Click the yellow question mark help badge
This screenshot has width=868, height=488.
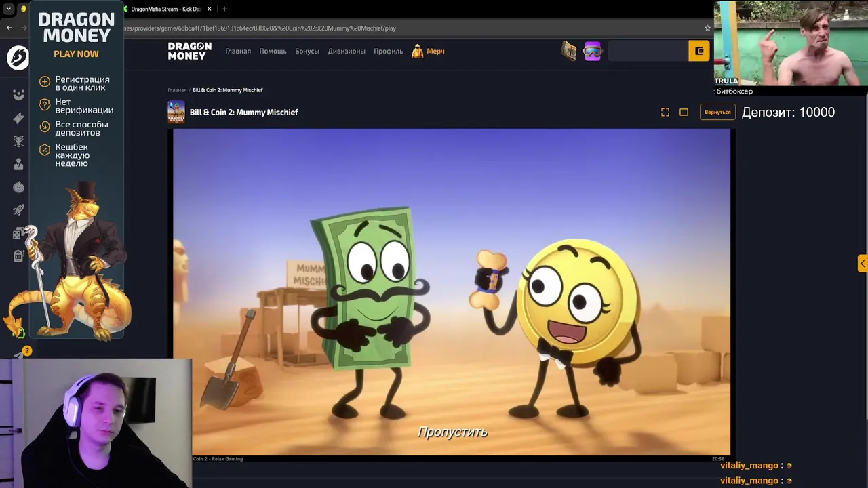tap(27, 351)
